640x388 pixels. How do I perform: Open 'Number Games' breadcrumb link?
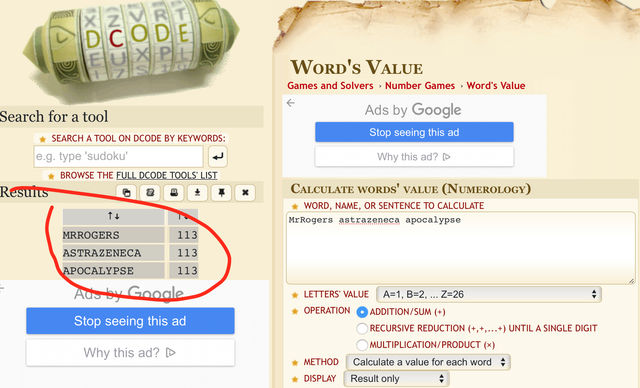pyautogui.click(x=420, y=86)
